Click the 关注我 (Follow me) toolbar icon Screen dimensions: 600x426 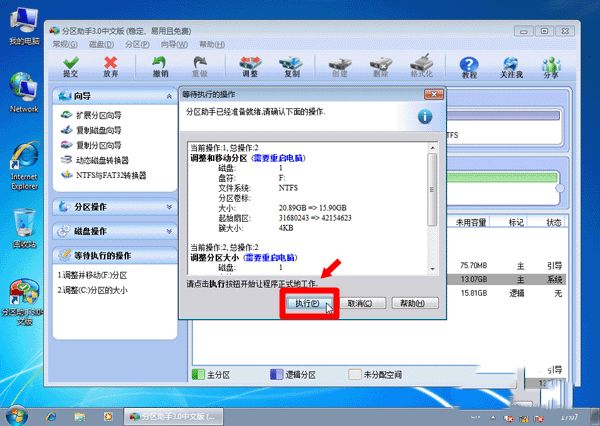(x=511, y=68)
